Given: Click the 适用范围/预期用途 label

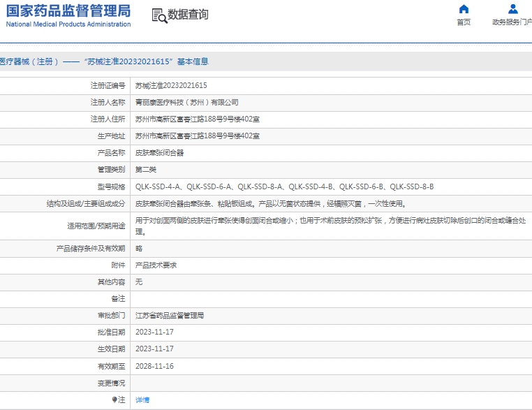Looking at the screenshot, I should coord(96,226).
